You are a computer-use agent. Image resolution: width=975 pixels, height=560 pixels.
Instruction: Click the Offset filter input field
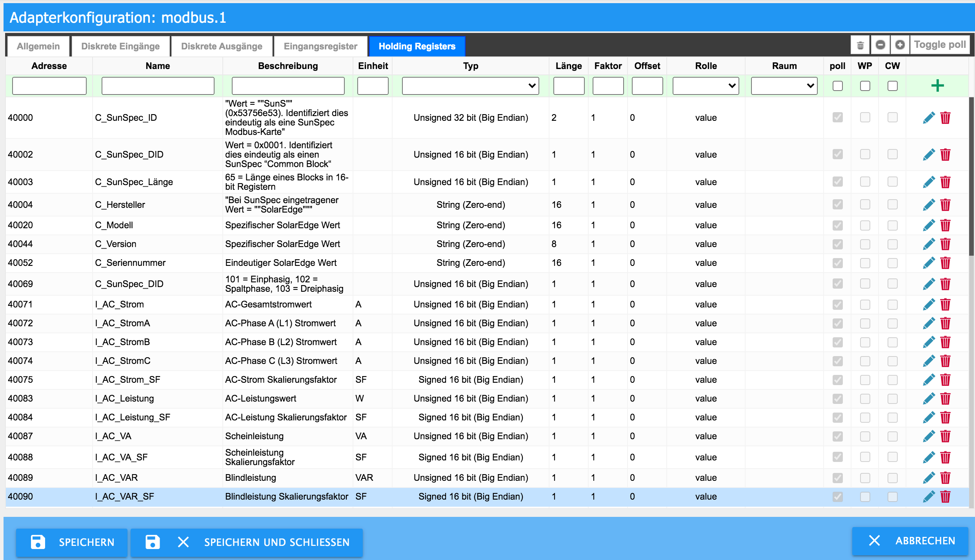647,86
